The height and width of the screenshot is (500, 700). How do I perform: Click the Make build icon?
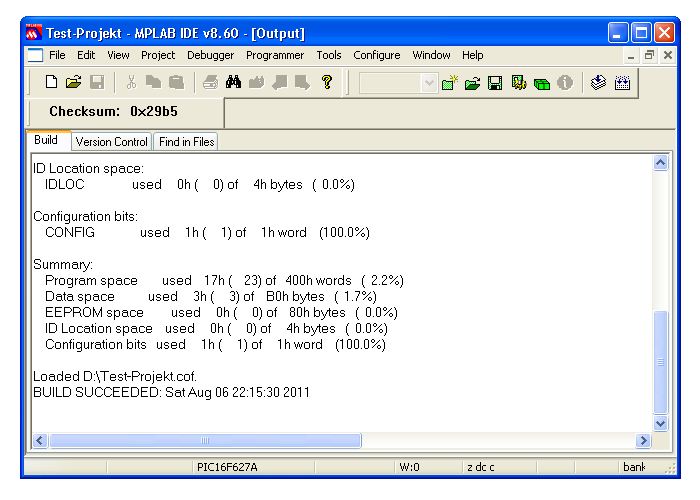pyautogui.click(x=598, y=83)
